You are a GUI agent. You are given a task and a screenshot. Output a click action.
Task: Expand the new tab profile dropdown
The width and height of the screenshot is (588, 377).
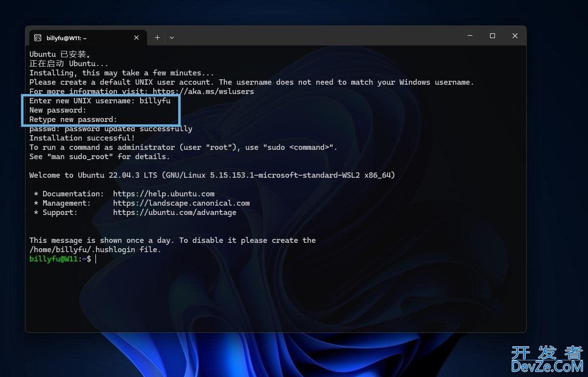pyautogui.click(x=172, y=37)
